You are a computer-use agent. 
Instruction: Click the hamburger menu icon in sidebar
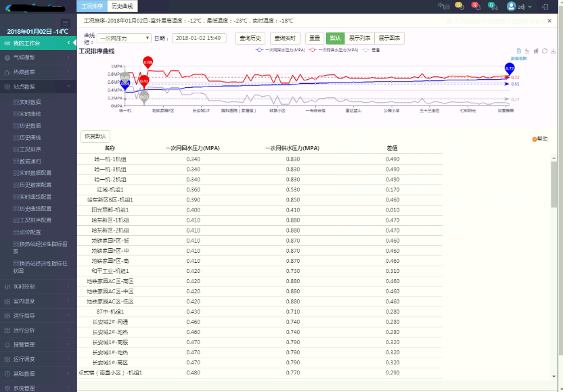click(x=66, y=24)
